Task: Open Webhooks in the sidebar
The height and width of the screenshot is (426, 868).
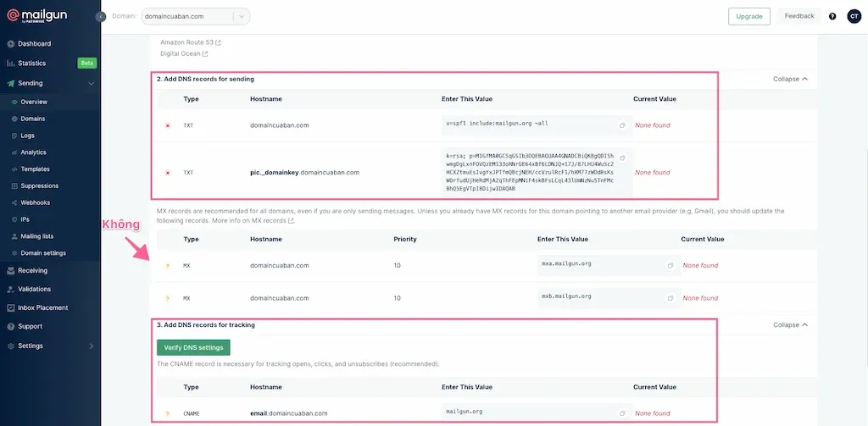Action: (35, 202)
